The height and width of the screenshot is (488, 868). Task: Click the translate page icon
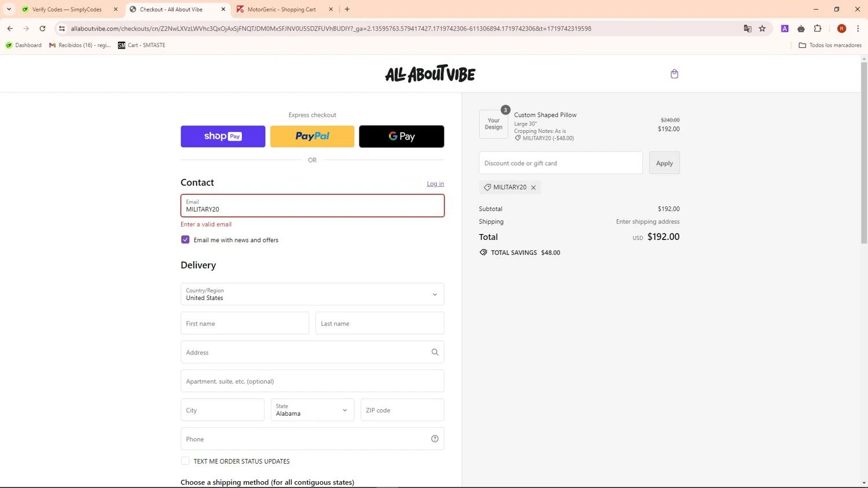click(747, 28)
